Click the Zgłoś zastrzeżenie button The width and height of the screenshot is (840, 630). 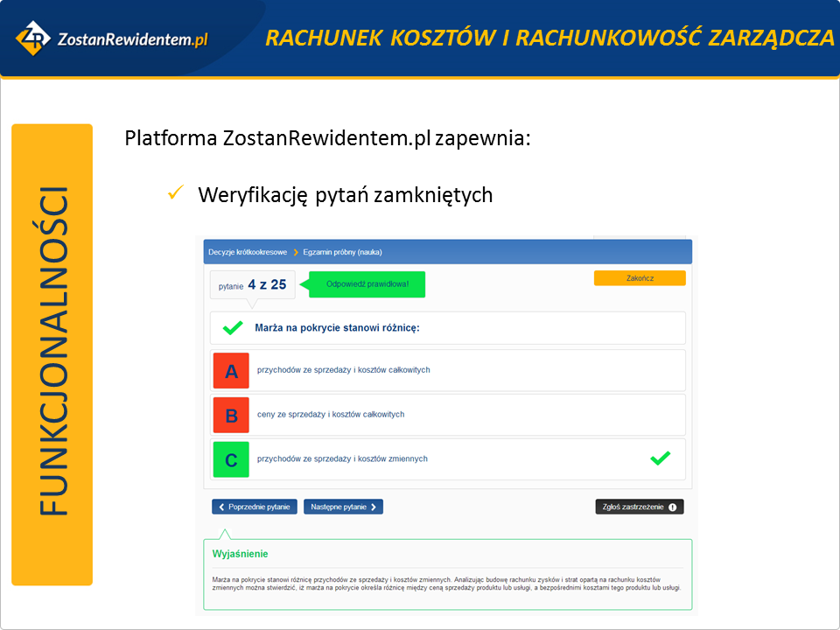click(x=639, y=507)
